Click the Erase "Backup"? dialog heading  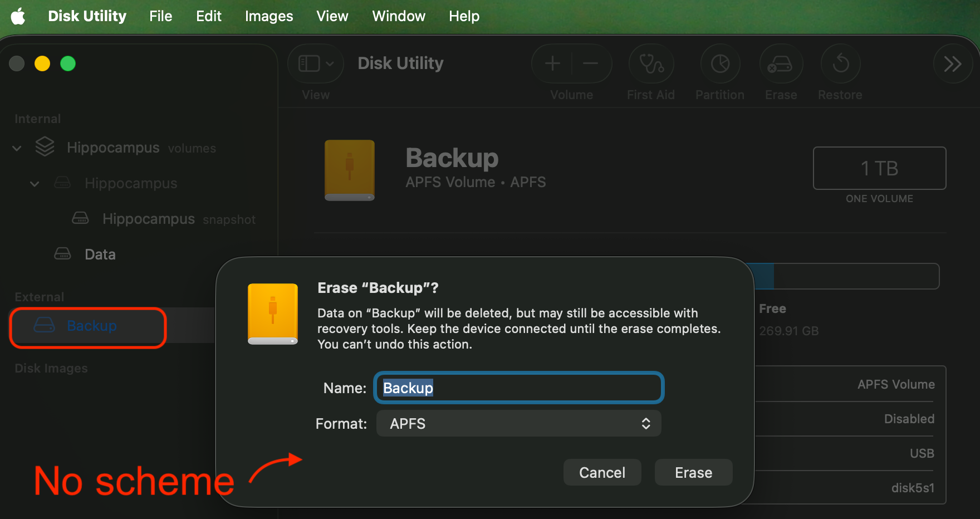(378, 288)
